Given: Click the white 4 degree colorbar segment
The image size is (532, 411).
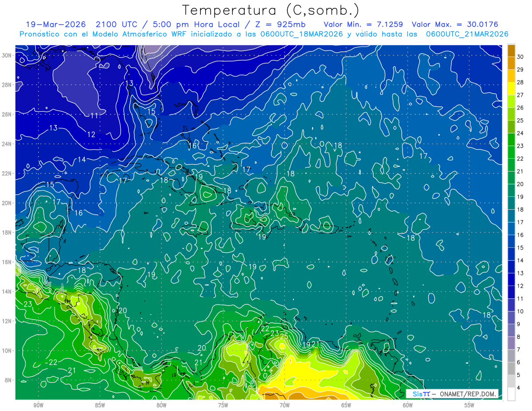Looking at the screenshot, I should coord(511,394).
